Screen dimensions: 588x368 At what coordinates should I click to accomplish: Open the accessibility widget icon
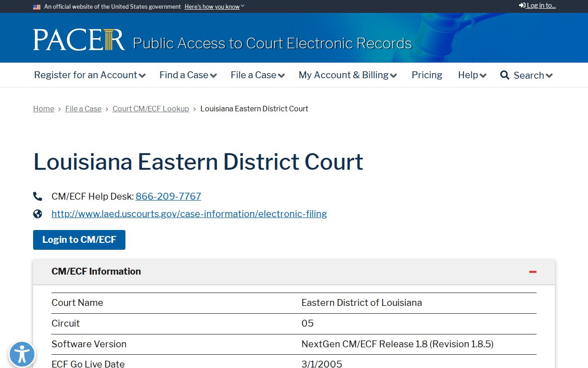coord(22,355)
